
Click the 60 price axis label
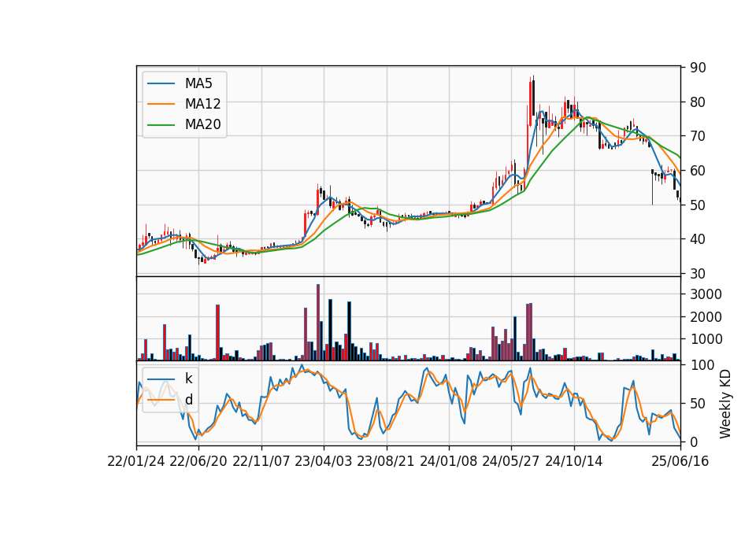pos(698,171)
